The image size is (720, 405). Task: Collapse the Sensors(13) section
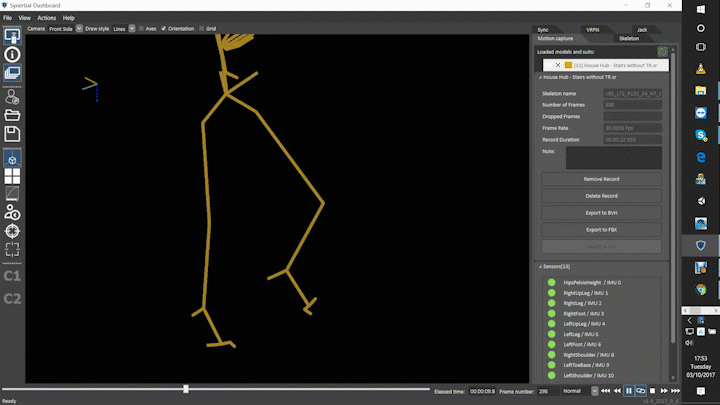[x=540, y=266]
